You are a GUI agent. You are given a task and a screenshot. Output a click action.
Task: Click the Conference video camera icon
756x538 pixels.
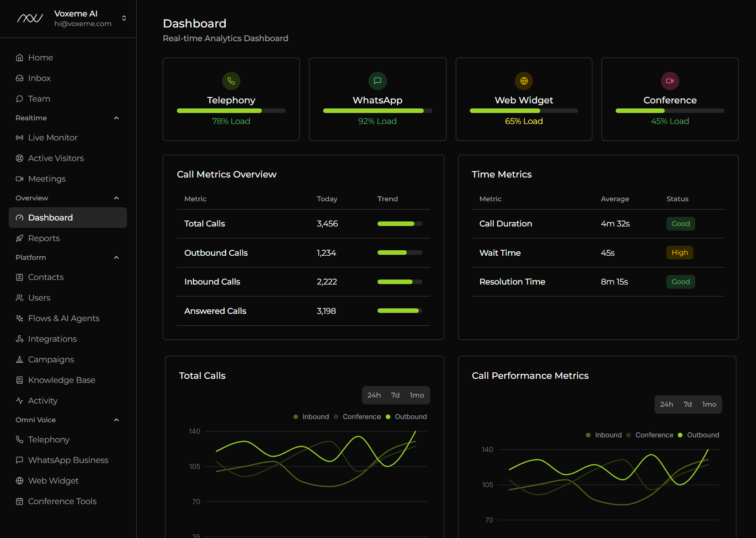pyautogui.click(x=670, y=81)
